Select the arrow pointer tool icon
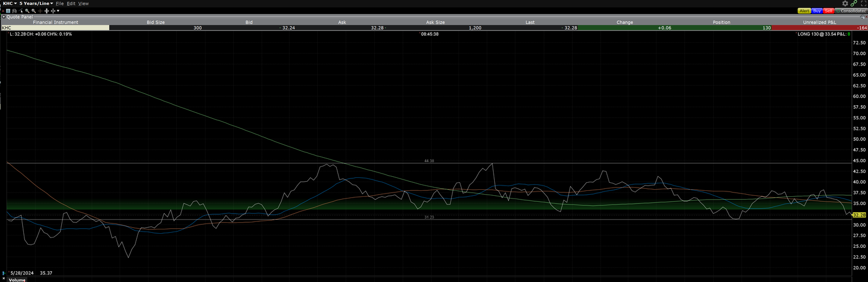The image size is (868, 282). point(21,11)
